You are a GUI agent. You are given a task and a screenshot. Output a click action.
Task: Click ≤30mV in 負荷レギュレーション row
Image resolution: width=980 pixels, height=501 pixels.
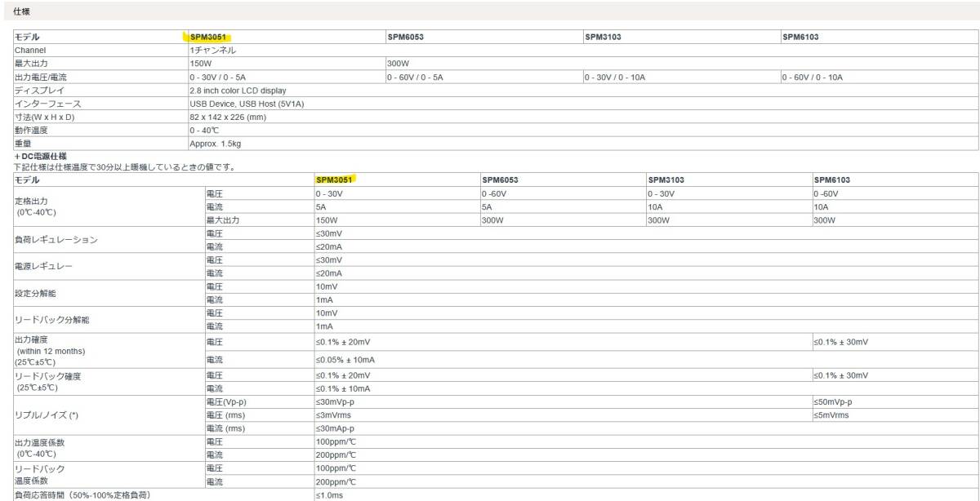click(329, 233)
